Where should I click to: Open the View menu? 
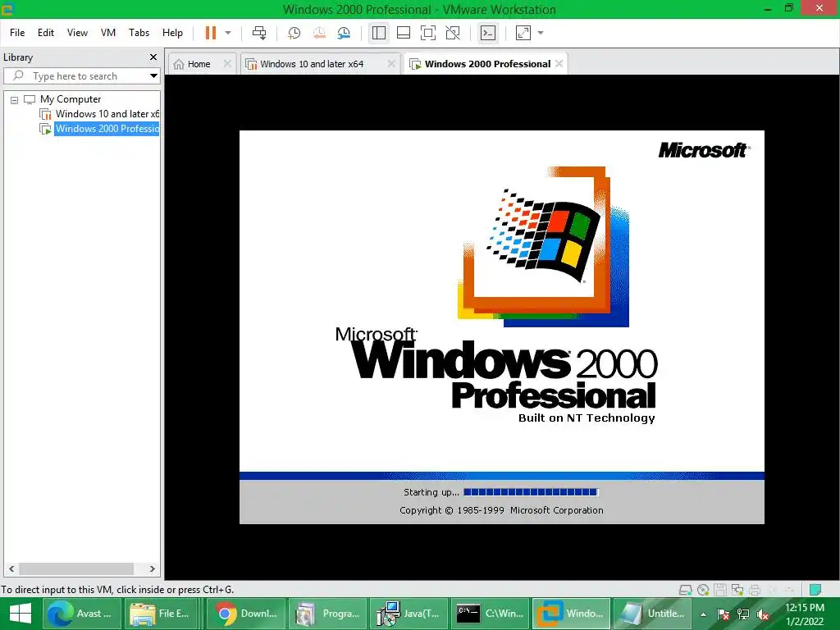click(77, 33)
